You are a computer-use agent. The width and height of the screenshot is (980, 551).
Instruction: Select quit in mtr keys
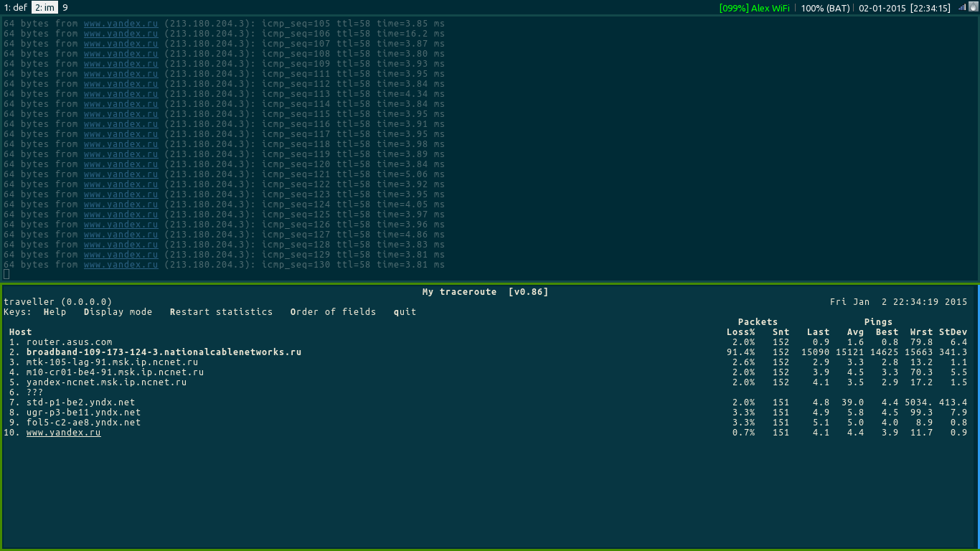coord(405,312)
